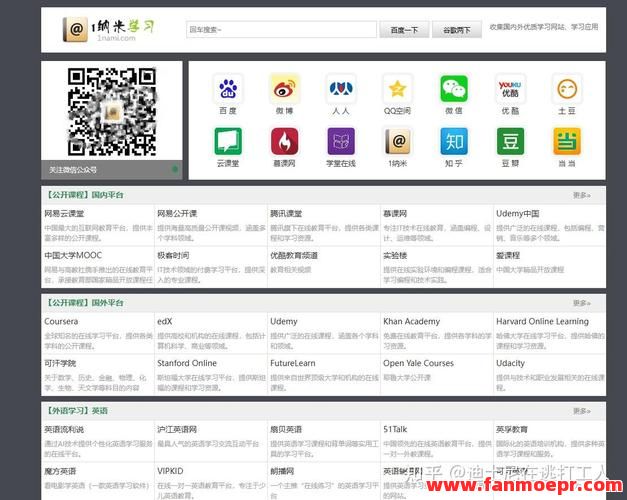Screen dimensions: 627x500
Task: Open the 51Talk link
Action: (x=395, y=430)
